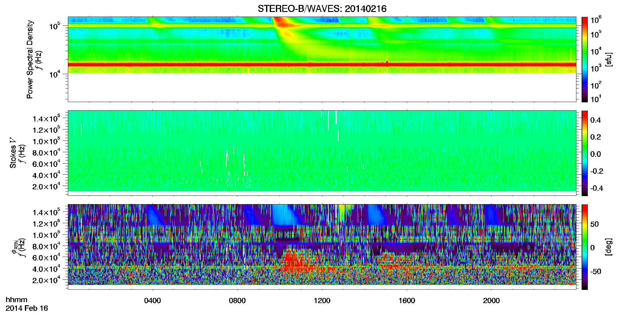Click the hhmm time format label
The image size is (644, 332).
click(17, 300)
